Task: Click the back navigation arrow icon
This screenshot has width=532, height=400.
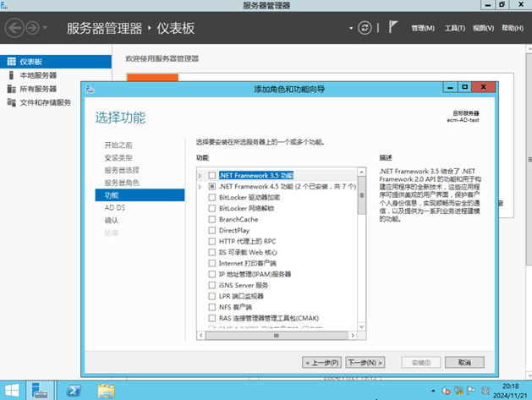Action: pos(14,28)
